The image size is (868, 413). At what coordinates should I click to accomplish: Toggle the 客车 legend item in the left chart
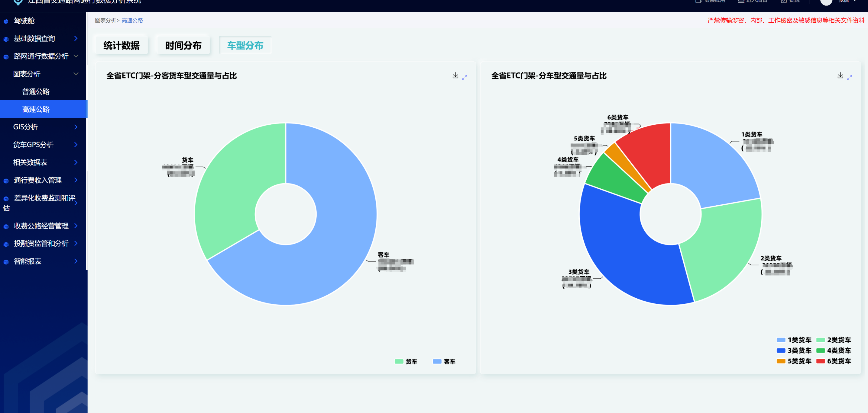pyautogui.click(x=444, y=361)
